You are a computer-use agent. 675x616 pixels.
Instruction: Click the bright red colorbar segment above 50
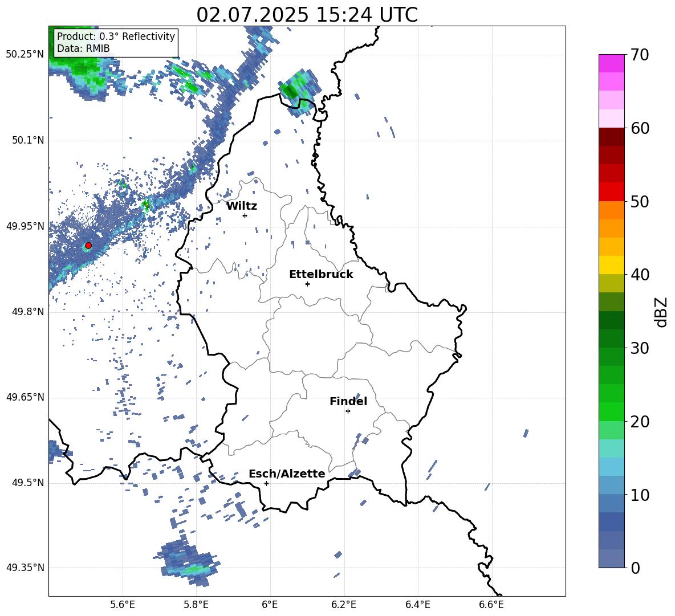click(612, 192)
